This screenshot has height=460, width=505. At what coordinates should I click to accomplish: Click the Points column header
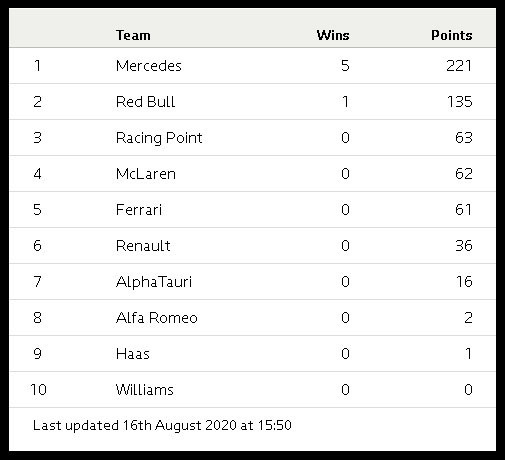(451, 35)
